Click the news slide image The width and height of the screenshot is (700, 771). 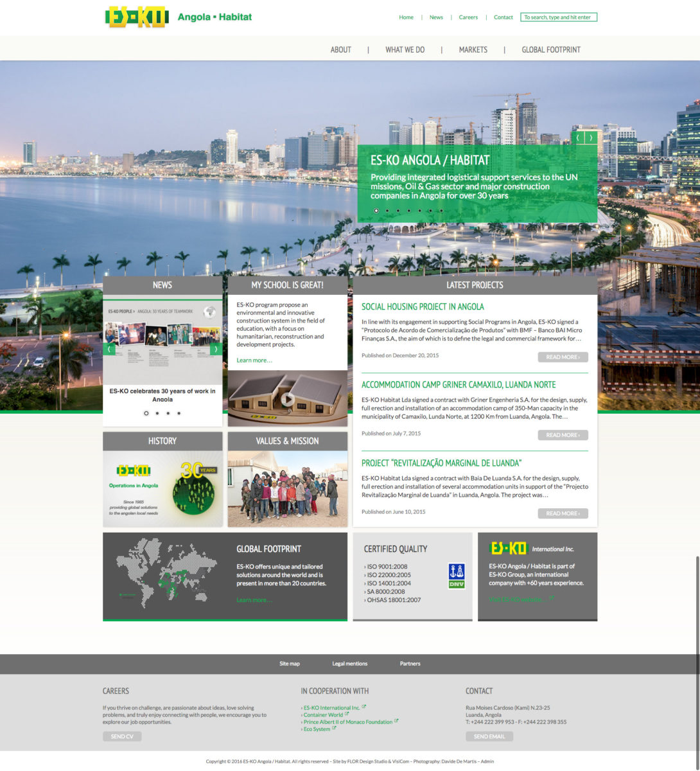(162, 341)
